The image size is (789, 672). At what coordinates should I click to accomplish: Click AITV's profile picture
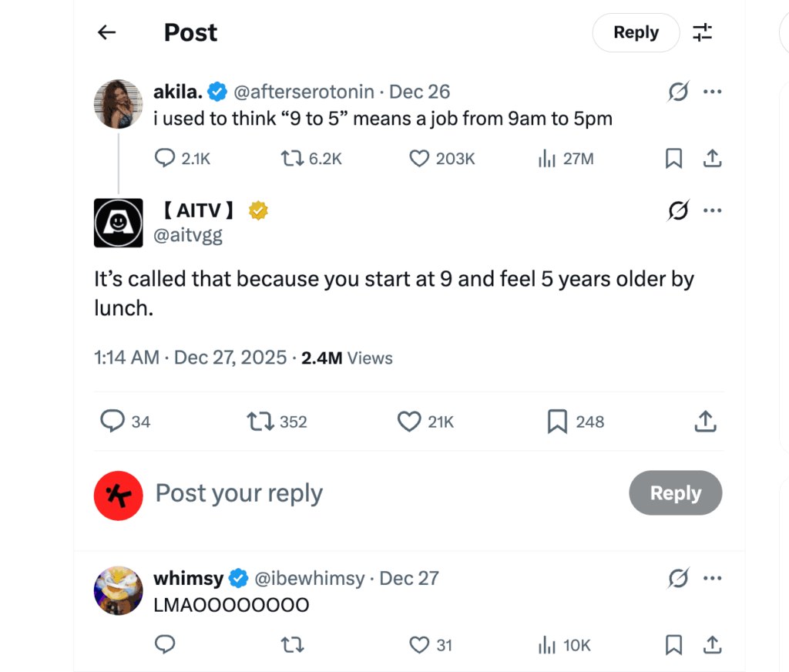pyautogui.click(x=118, y=223)
